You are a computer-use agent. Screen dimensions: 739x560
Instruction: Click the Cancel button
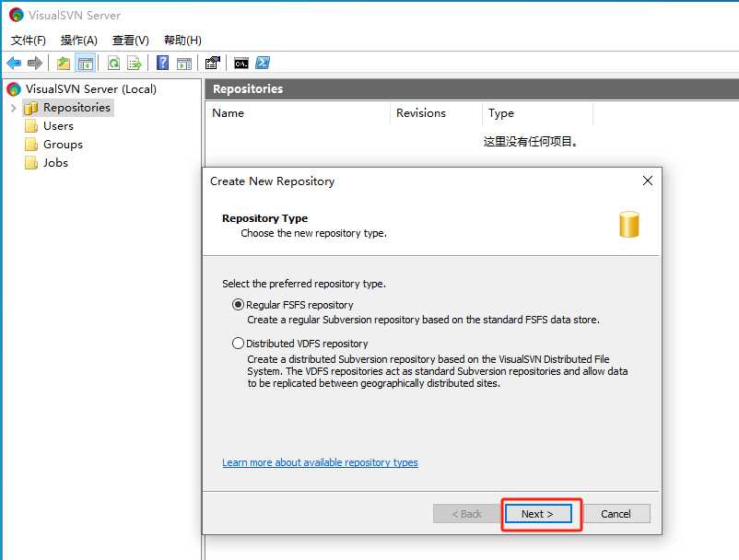[x=616, y=514]
